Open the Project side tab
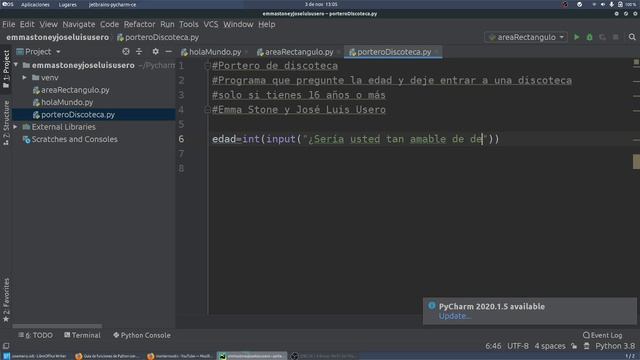The width and height of the screenshot is (640, 360). pos(6,69)
